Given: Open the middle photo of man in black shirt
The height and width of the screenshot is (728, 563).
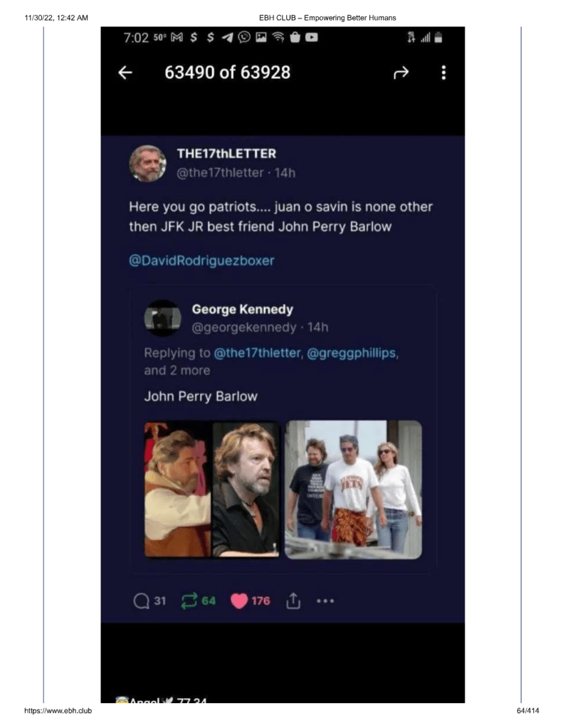Looking at the screenshot, I should pyautogui.click(x=246, y=489).
